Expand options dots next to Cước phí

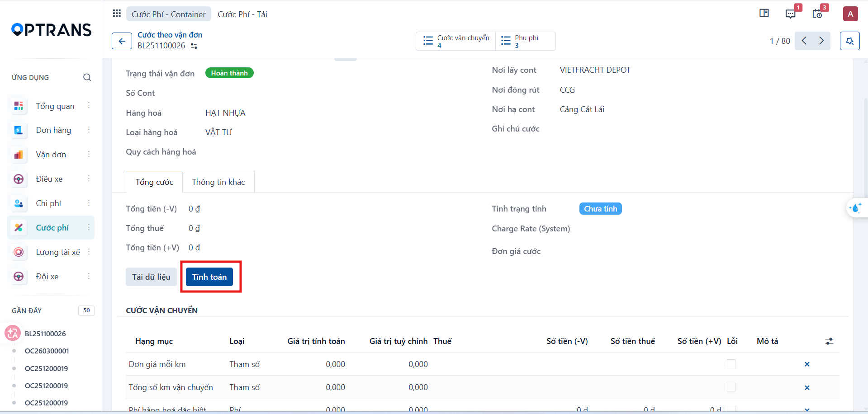pos(89,227)
